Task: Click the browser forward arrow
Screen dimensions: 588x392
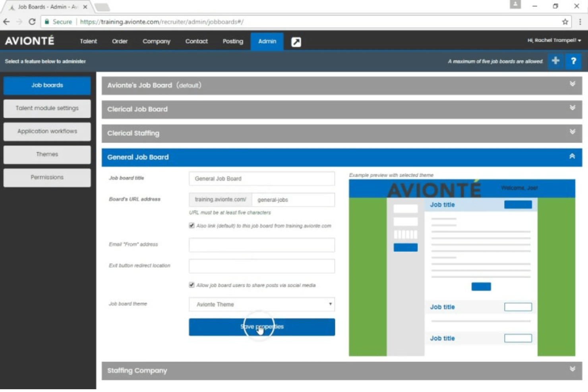Action: pyautogui.click(x=19, y=22)
